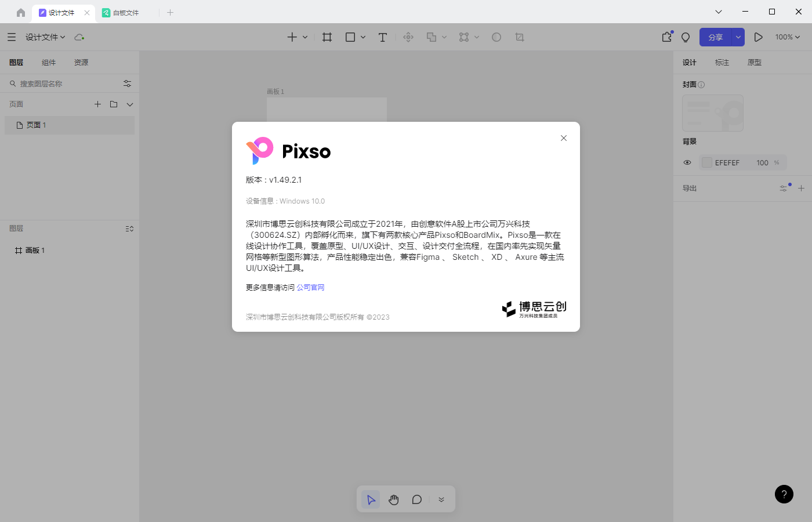Open the plugins icon in top bar
The height and width of the screenshot is (522, 812).
(x=667, y=37)
